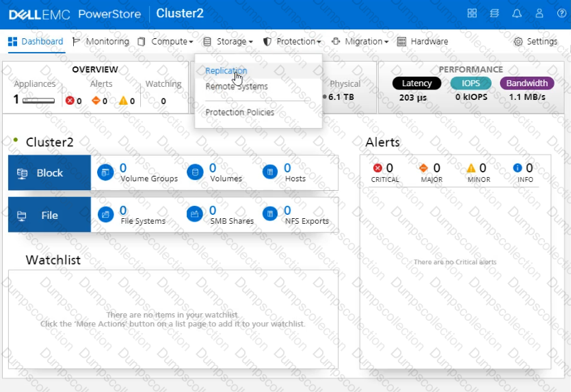The width and height of the screenshot is (571, 392).
Task: Click the File Systems icon
Action: point(106,215)
